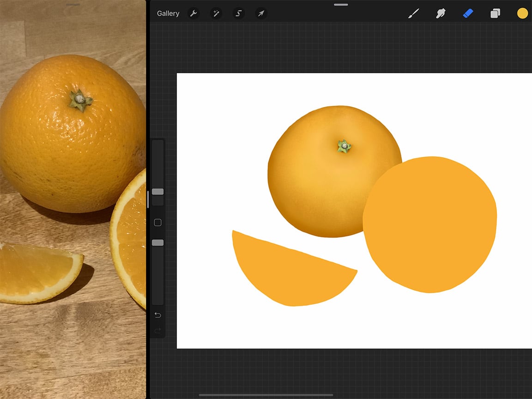
Task: Adjust the brush size slider
Action: pos(157,192)
